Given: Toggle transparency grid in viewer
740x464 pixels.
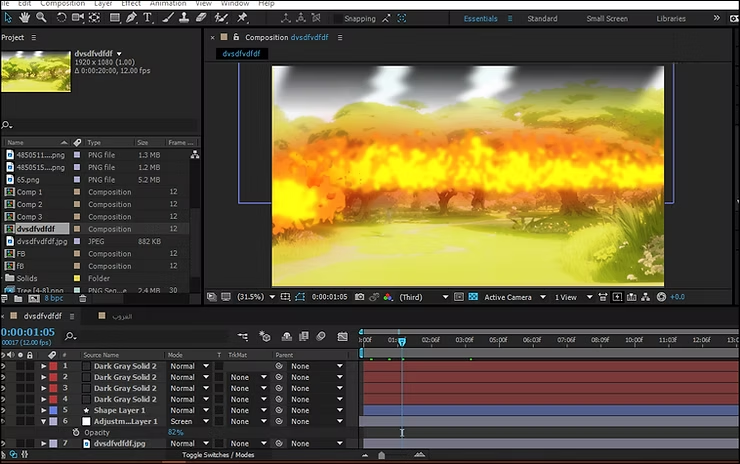Looking at the screenshot, I should (x=473, y=297).
